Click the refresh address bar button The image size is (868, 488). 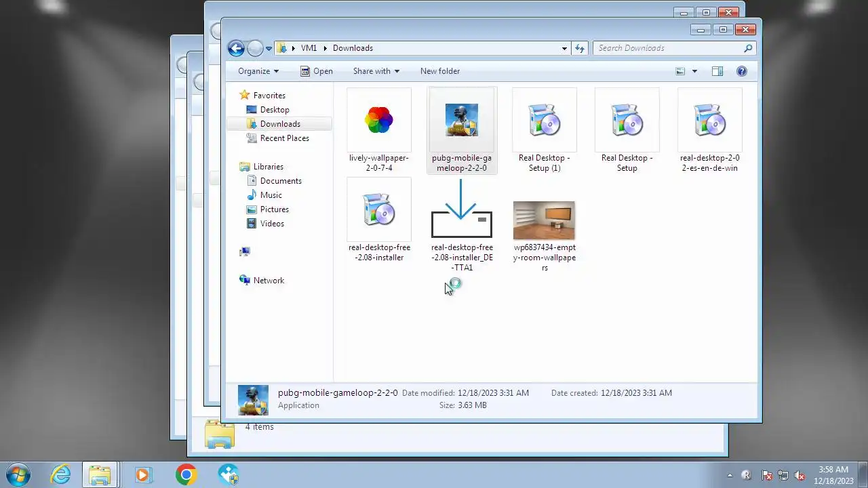coord(580,48)
